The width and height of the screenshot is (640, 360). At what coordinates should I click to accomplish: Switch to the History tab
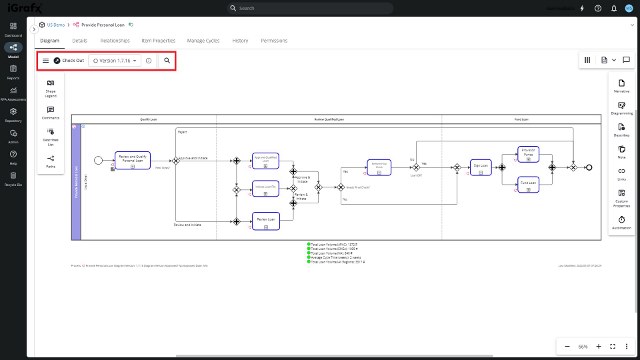point(240,40)
